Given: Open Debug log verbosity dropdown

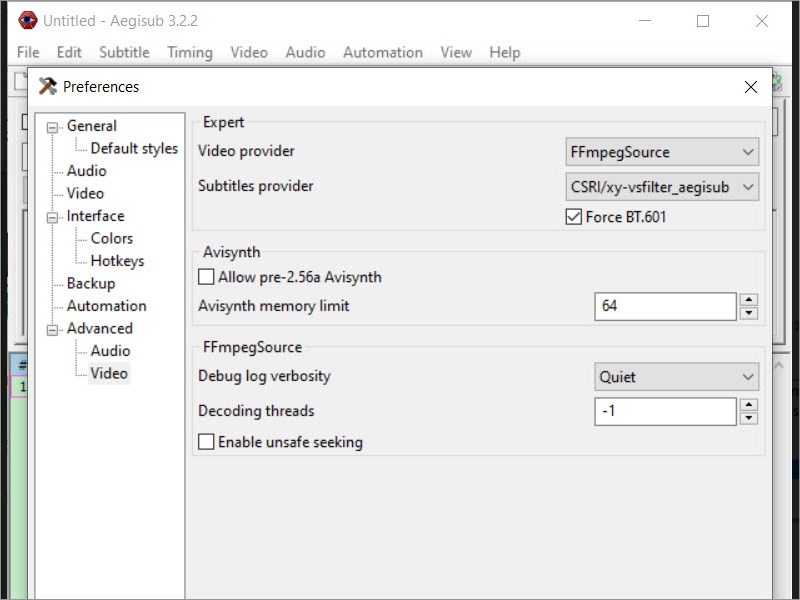Looking at the screenshot, I should coord(677,377).
